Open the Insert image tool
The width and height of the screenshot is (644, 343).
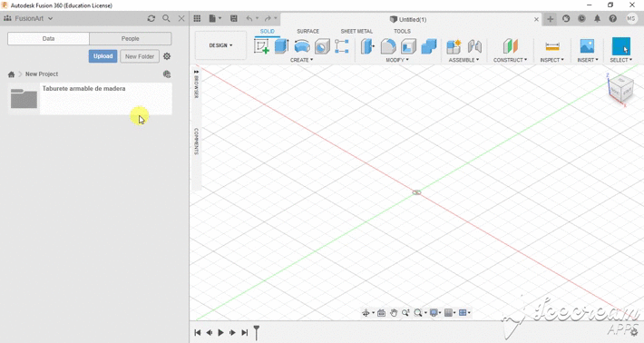point(587,46)
